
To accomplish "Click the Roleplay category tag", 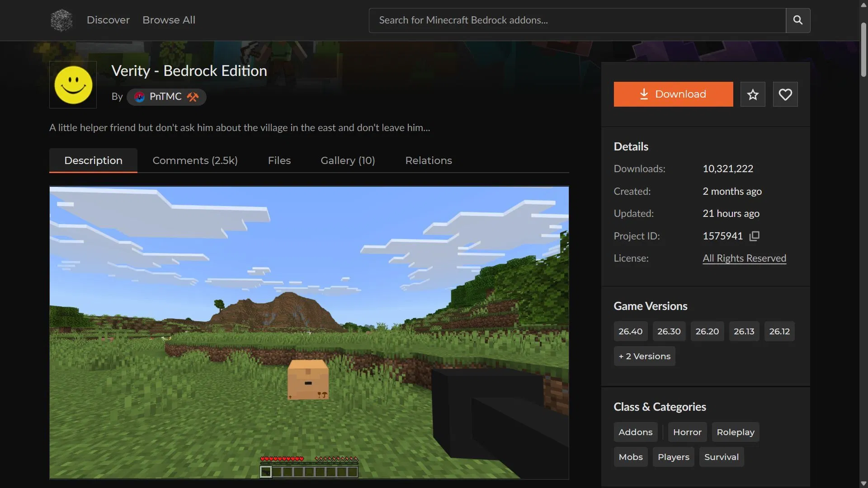I will click(736, 432).
